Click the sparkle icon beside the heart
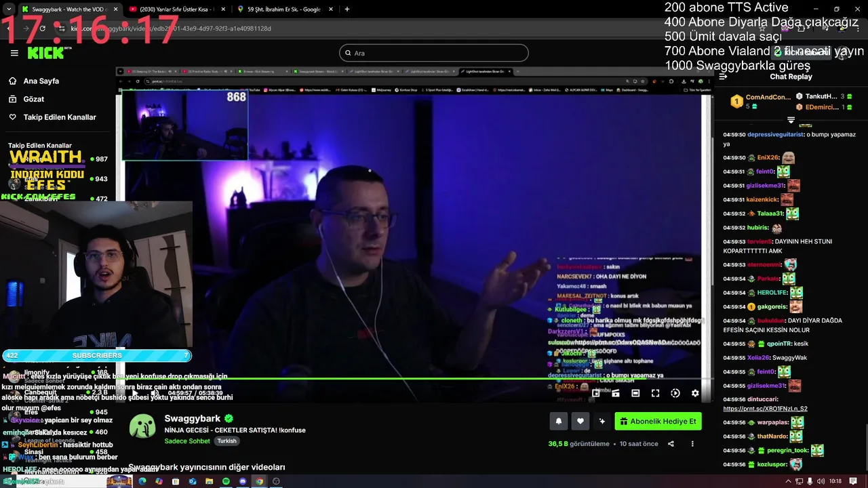The height and width of the screenshot is (488, 868). [x=602, y=421]
